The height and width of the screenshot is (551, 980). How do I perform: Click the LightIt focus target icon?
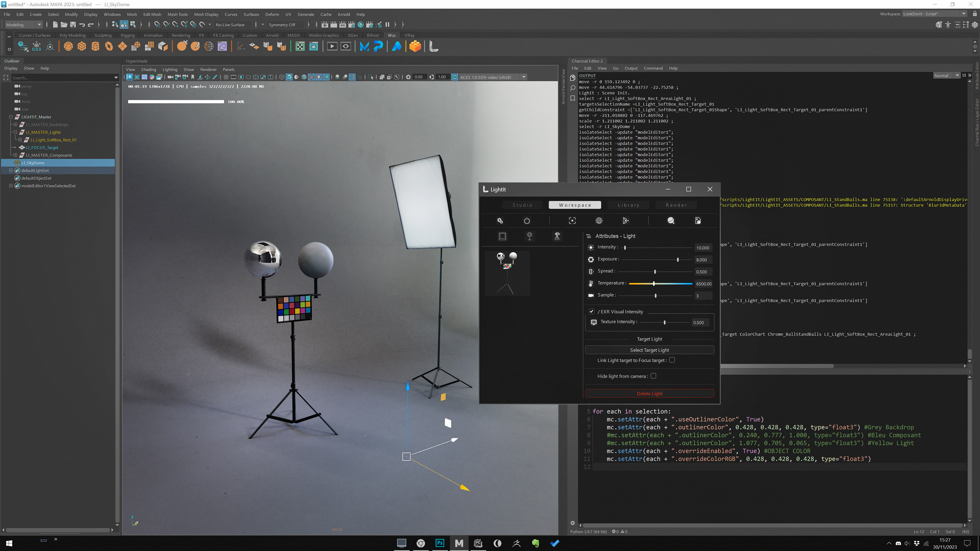point(572,221)
